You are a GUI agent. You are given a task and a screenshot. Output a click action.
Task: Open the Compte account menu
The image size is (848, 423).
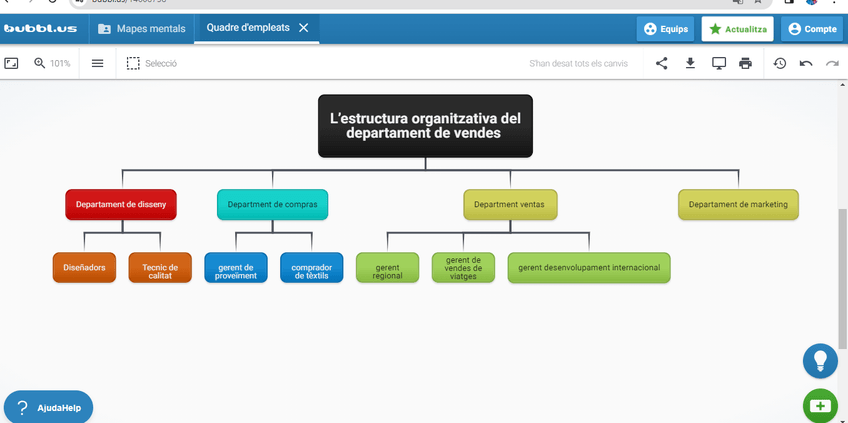coord(811,29)
